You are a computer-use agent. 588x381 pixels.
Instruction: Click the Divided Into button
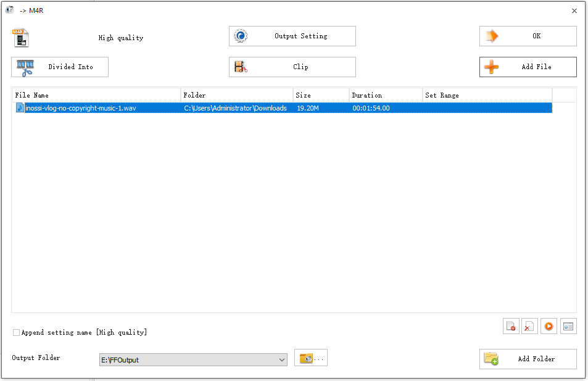60,67
